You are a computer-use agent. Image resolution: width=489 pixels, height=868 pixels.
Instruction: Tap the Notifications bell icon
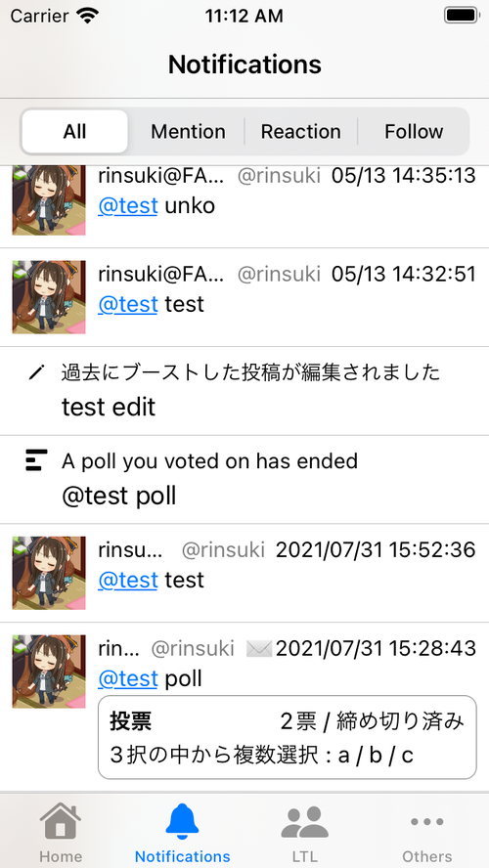click(x=182, y=820)
